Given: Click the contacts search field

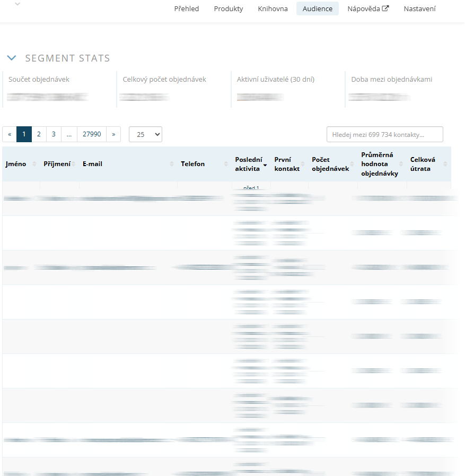Looking at the screenshot, I should click(384, 134).
